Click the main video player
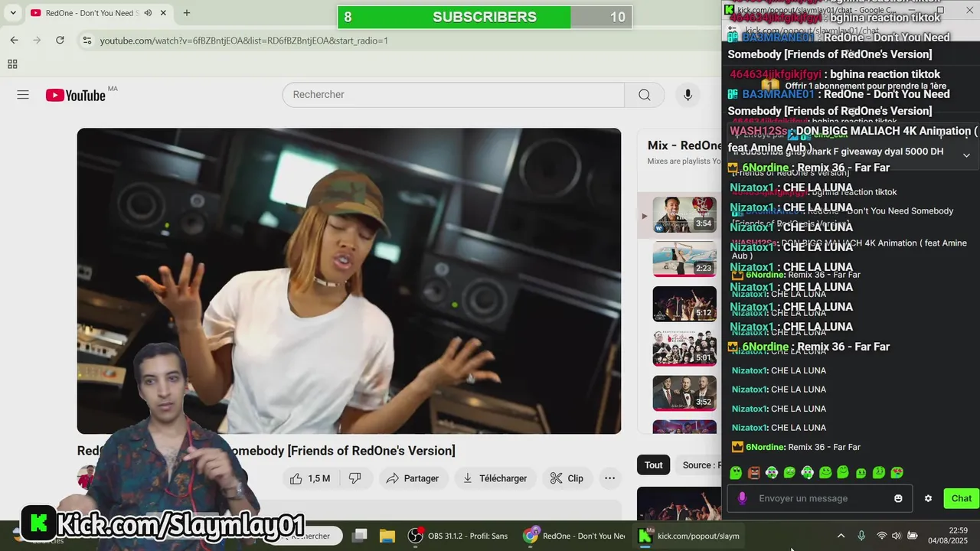This screenshot has width=980, height=551. 349,281
